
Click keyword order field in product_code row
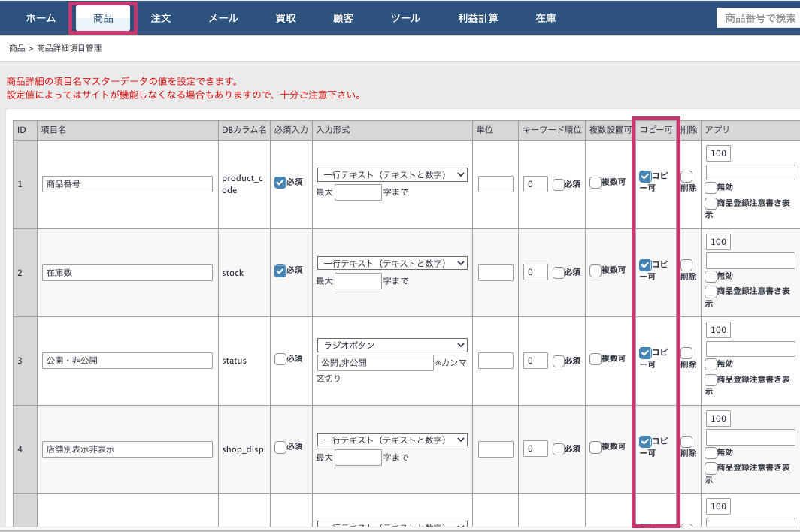(535, 184)
